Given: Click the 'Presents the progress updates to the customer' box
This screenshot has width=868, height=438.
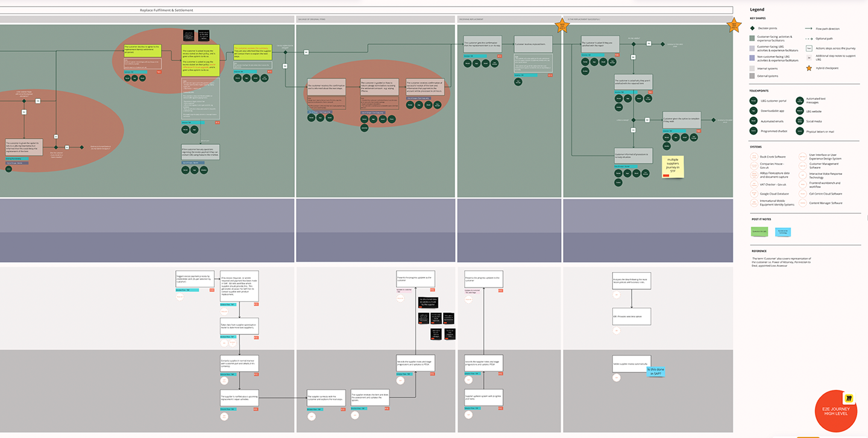Looking at the screenshot, I should click(415, 278).
